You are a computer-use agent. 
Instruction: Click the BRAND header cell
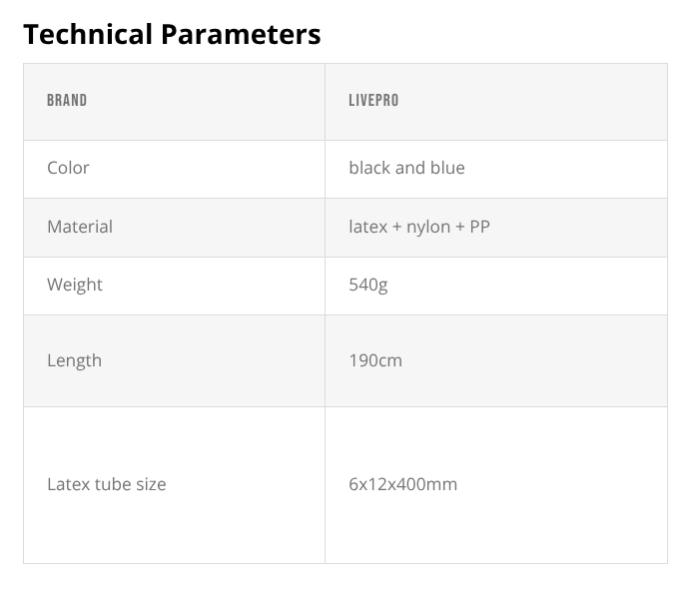coord(67,101)
